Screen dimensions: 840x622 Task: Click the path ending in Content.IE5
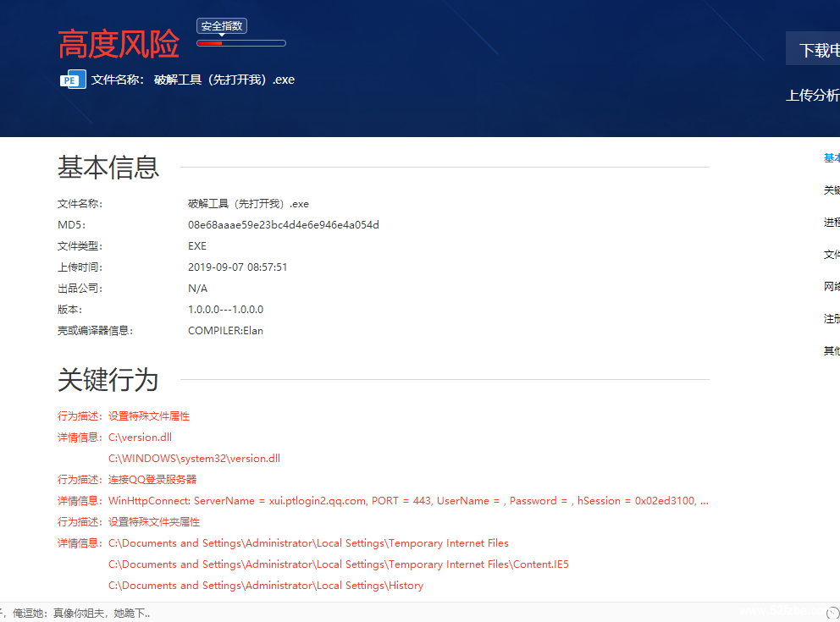339,564
